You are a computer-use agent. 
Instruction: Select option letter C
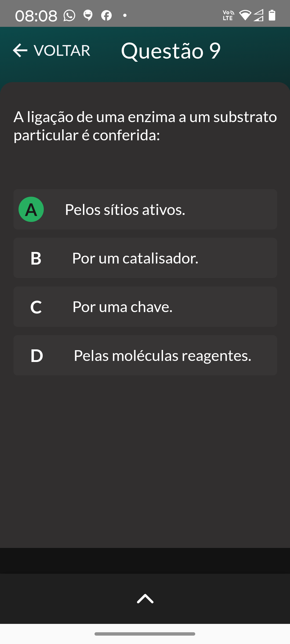click(x=36, y=307)
